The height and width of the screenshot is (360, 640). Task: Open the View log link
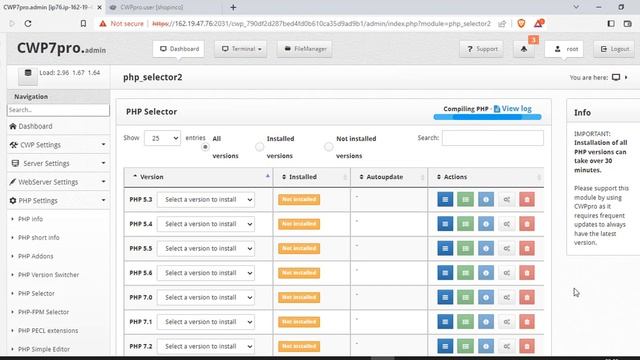(x=513, y=109)
